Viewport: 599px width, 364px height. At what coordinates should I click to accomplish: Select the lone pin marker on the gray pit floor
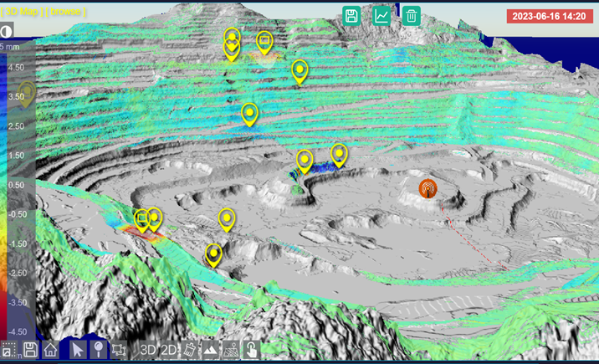(227, 220)
